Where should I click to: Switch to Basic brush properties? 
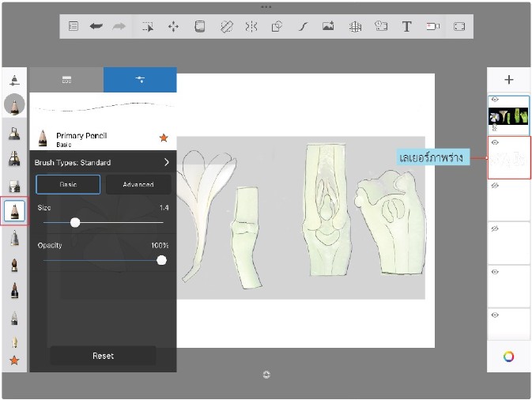point(68,184)
